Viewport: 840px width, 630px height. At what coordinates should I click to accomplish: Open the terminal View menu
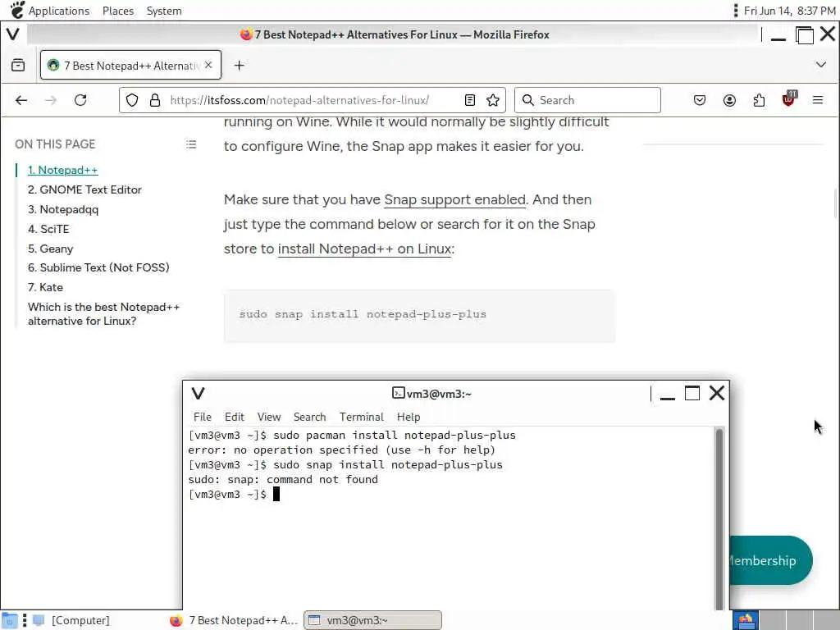(x=269, y=417)
